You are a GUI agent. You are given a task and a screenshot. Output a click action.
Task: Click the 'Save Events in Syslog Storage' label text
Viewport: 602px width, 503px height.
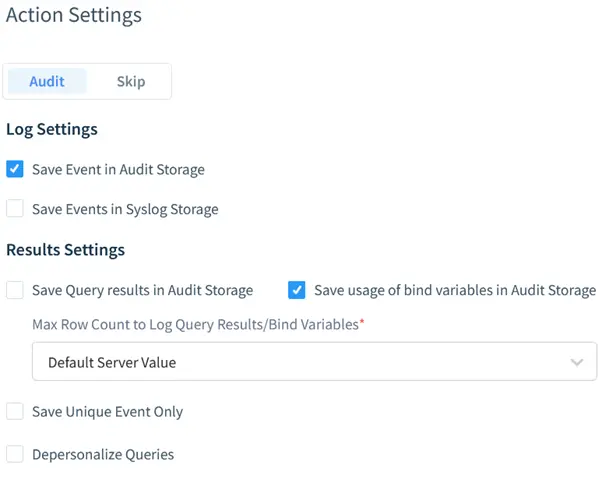(125, 210)
